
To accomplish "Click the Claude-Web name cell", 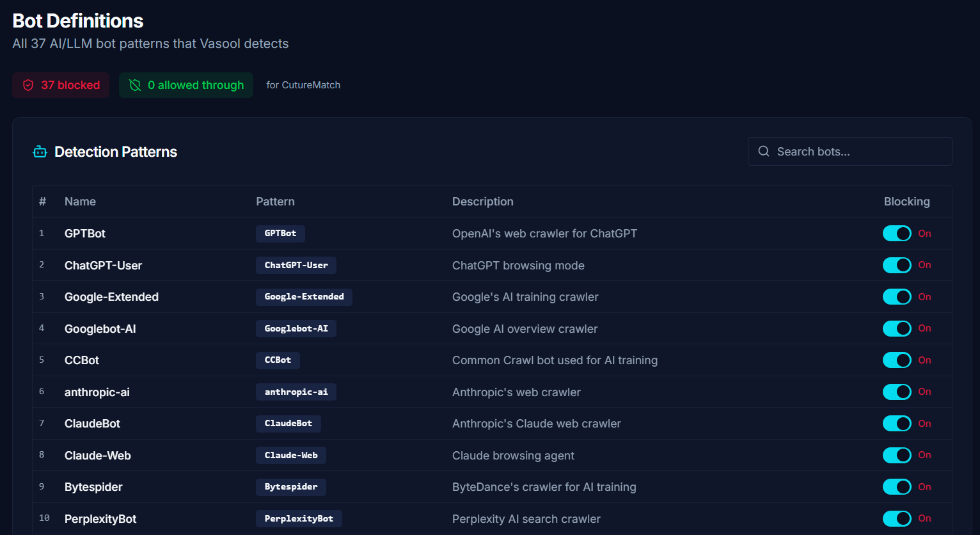I will pyautogui.click(x=98, y=456).
